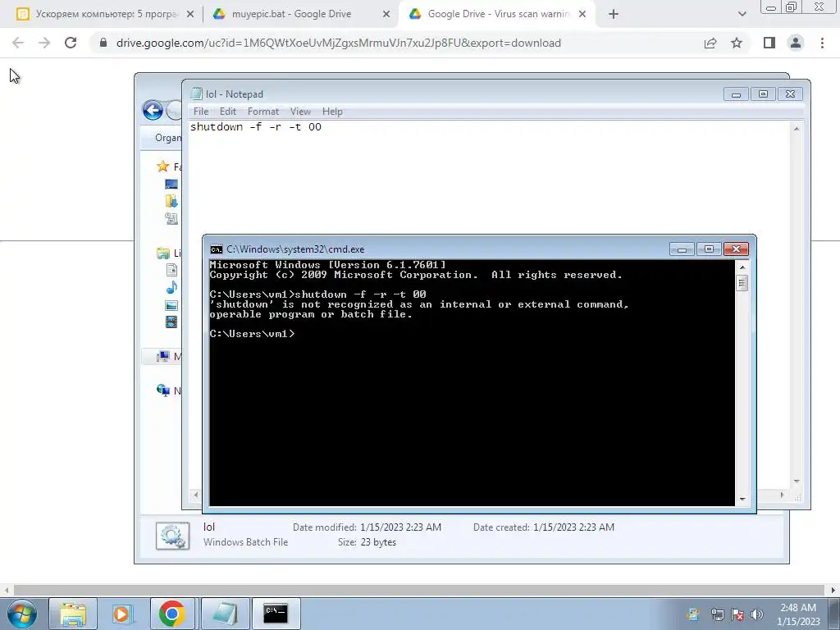The width and height of the screenshot is (840, 630).
Task: Open Chrome three-dot menu
Action: [x=822, y=43]
